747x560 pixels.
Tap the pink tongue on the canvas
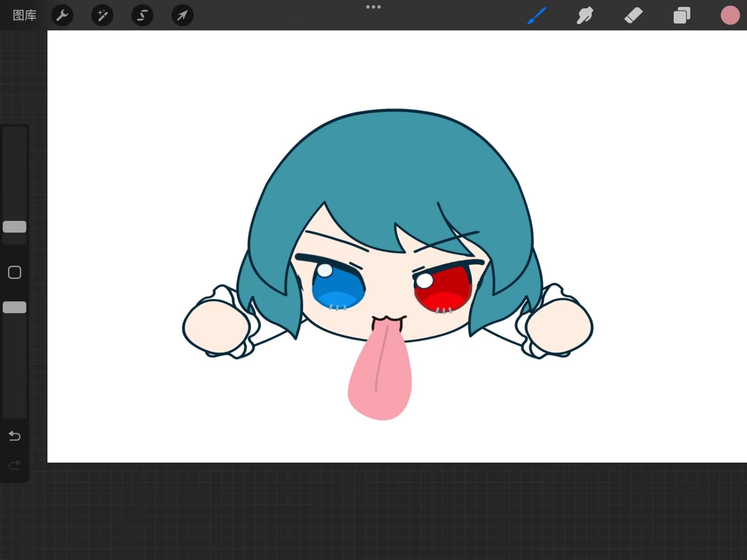coord(380,369)
